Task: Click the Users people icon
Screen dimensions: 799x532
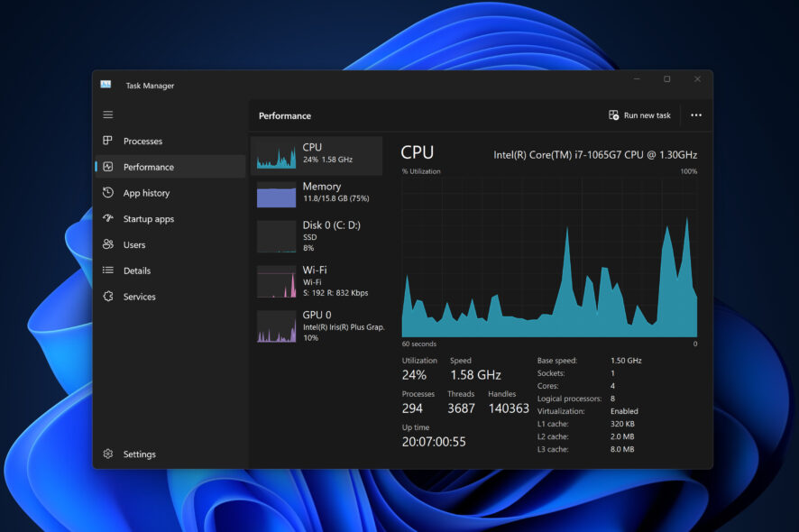Action: (107, 244)
